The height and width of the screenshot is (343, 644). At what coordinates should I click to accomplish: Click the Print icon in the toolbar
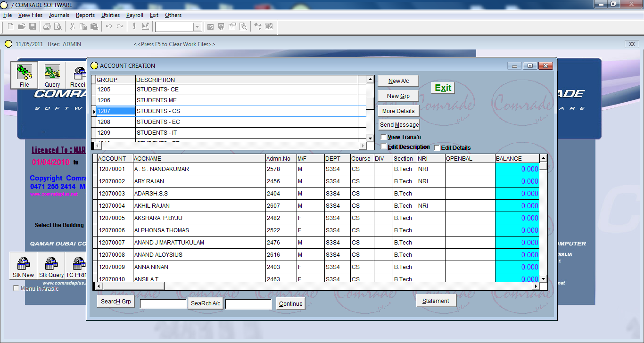tap(46, 26)
